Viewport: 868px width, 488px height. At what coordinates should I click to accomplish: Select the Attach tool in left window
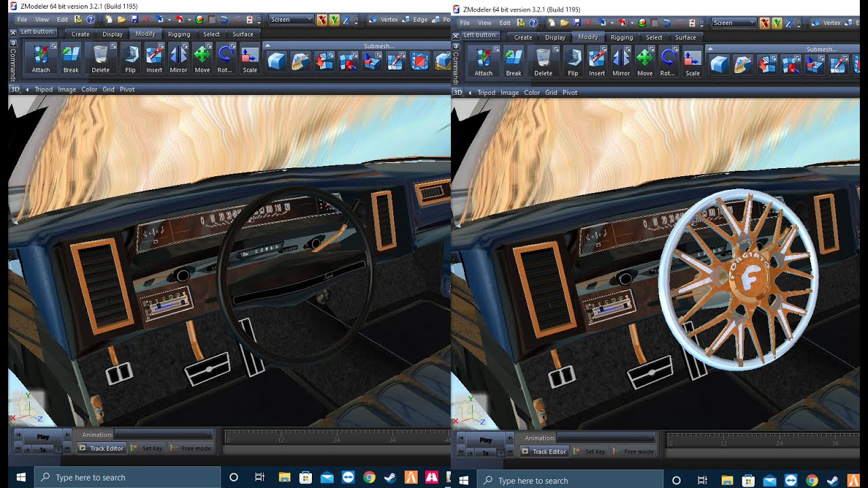coord(41,58)
